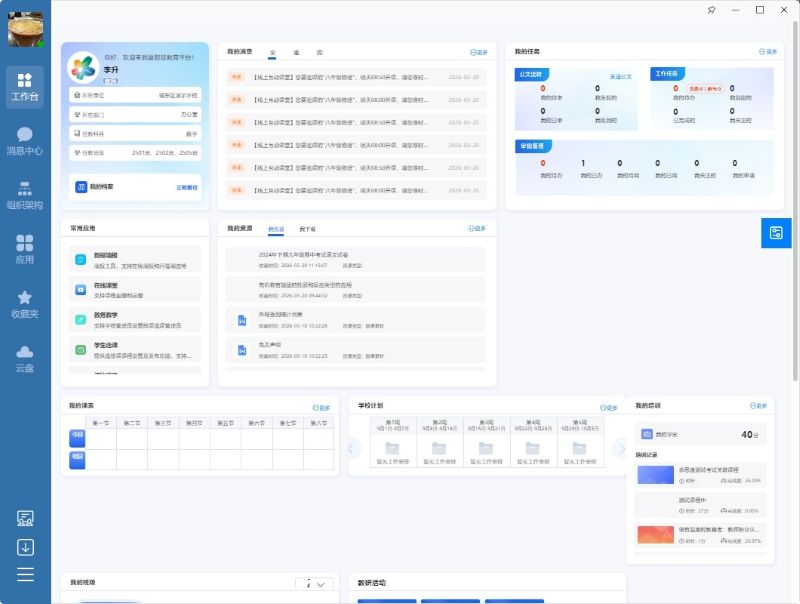Open 消息中心 in the left sidebar
This screenshot has height=604, width=800.
pyautogui.click(x=25, y=140)
